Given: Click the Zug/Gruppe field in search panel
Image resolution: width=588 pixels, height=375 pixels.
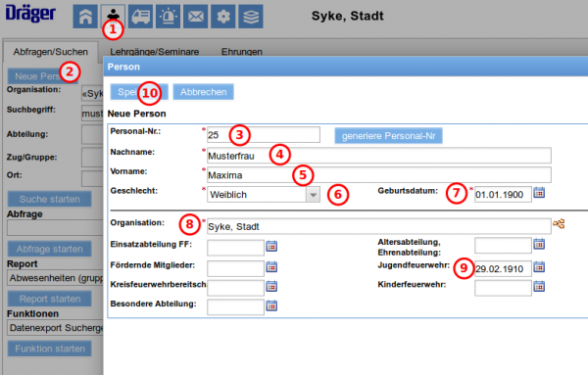Looking at the screenshot, I should pos(92,157).
